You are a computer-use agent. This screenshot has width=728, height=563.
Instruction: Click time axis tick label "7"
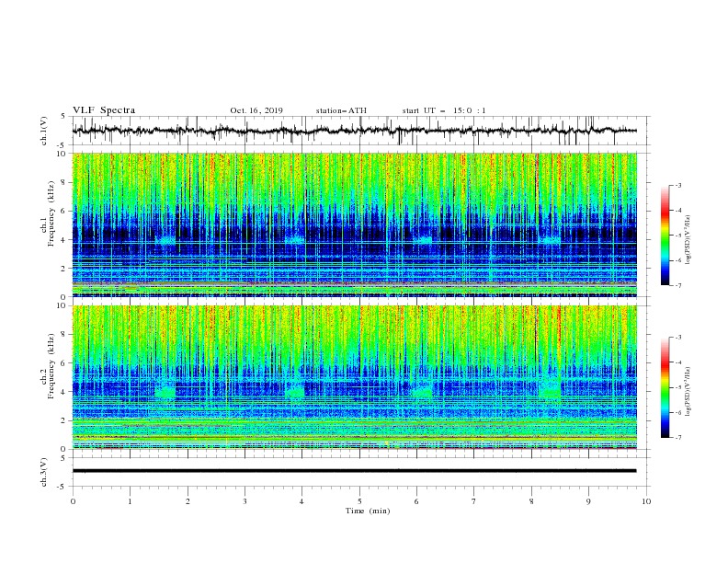474,501
